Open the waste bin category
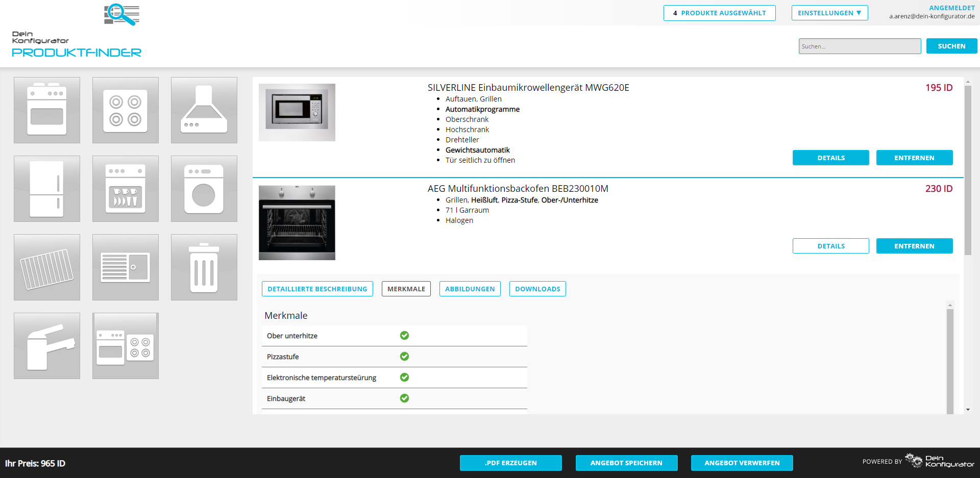 (x=204, y=267)
